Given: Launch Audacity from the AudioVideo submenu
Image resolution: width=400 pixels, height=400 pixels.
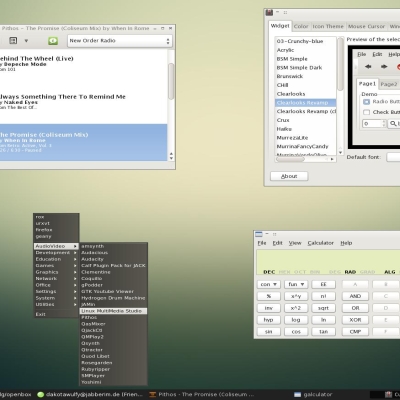Looking at the screenshot, I should tap(113, 259).
